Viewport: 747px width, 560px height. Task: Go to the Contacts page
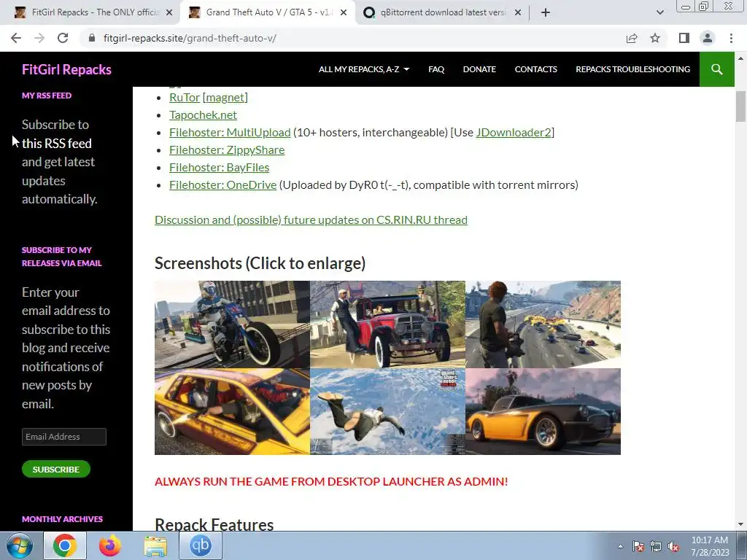[x=536, y=69]
